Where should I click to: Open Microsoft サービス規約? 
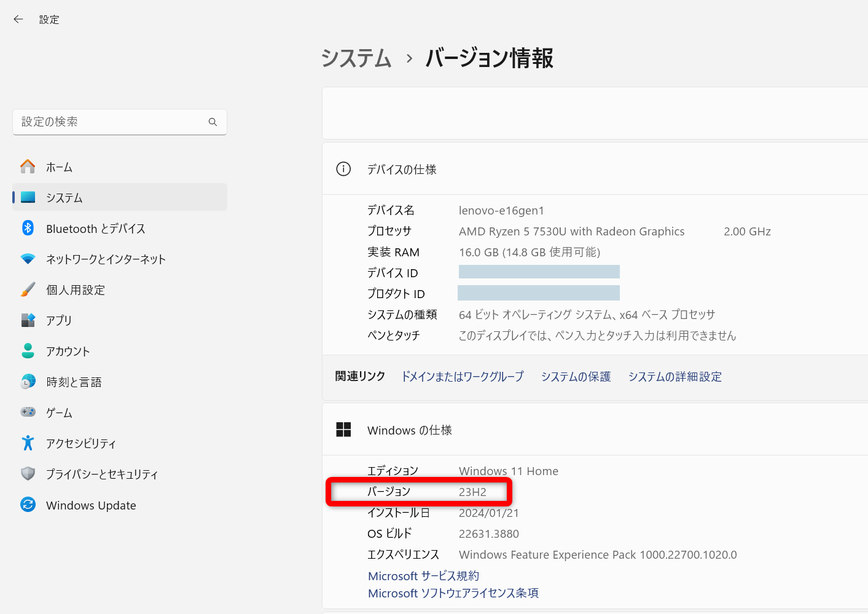pos(423,576)
